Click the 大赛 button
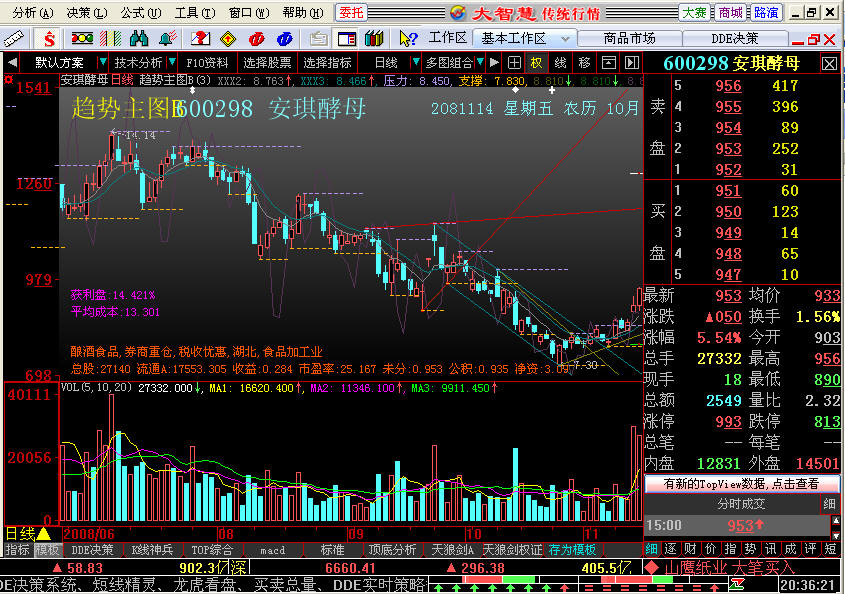This screenshot has height=594, width=845. click(x=694, y=12)
